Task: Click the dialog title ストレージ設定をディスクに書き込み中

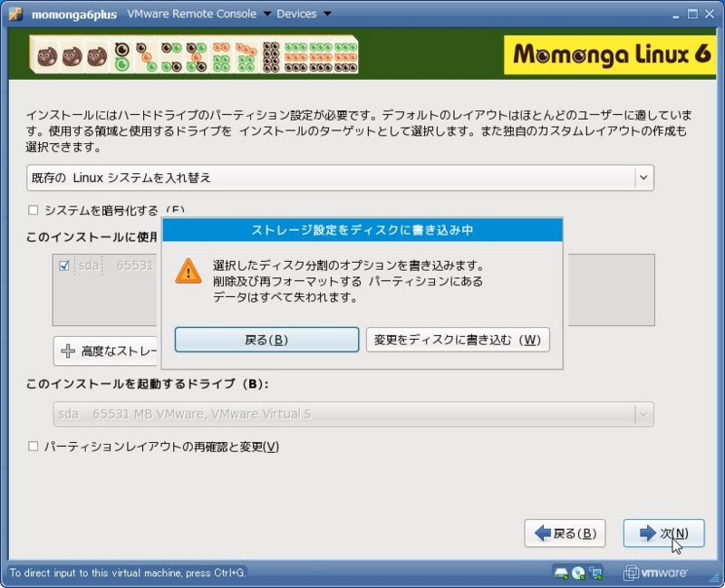Action: pos(362,230)
